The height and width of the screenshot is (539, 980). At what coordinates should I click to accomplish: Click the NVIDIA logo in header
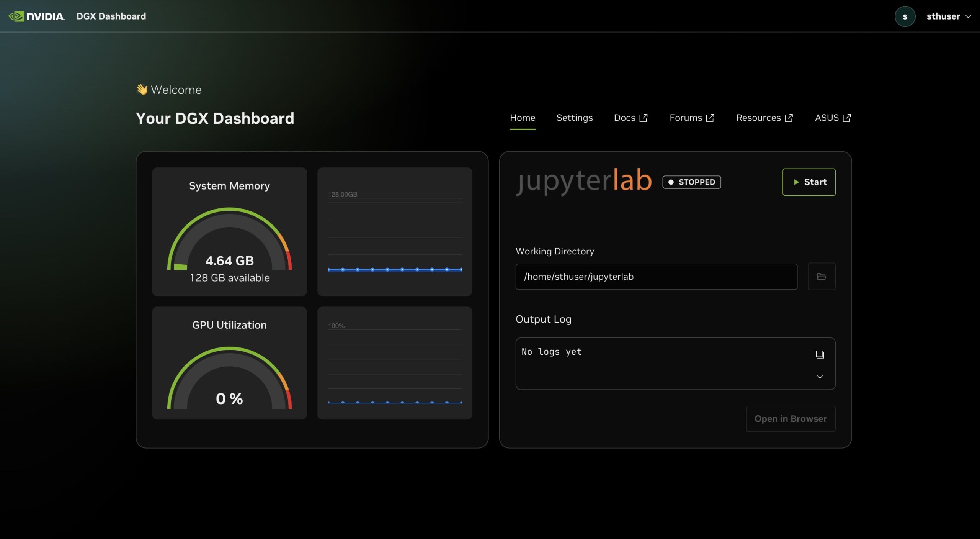[37, 16]
